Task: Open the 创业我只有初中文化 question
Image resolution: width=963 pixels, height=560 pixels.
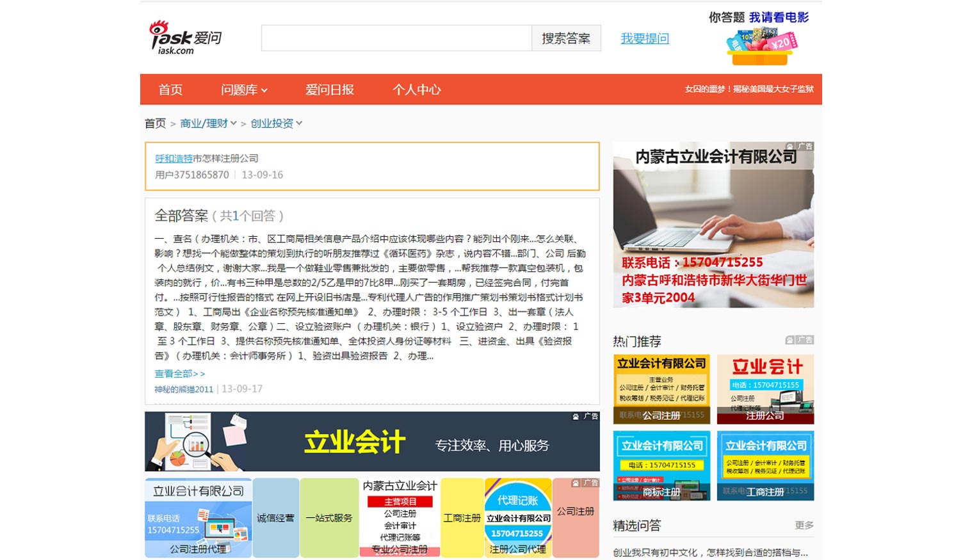Action: tap(710, 552)
